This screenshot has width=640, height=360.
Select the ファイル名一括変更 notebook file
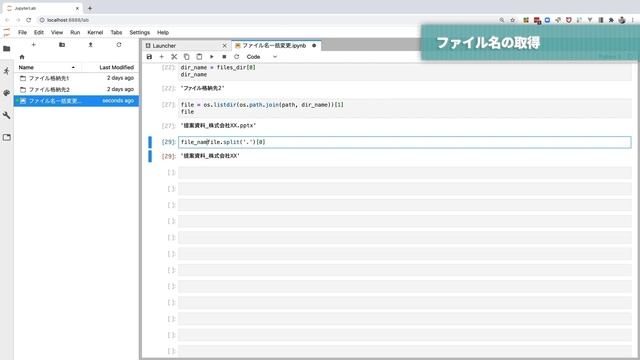[76, 100]
